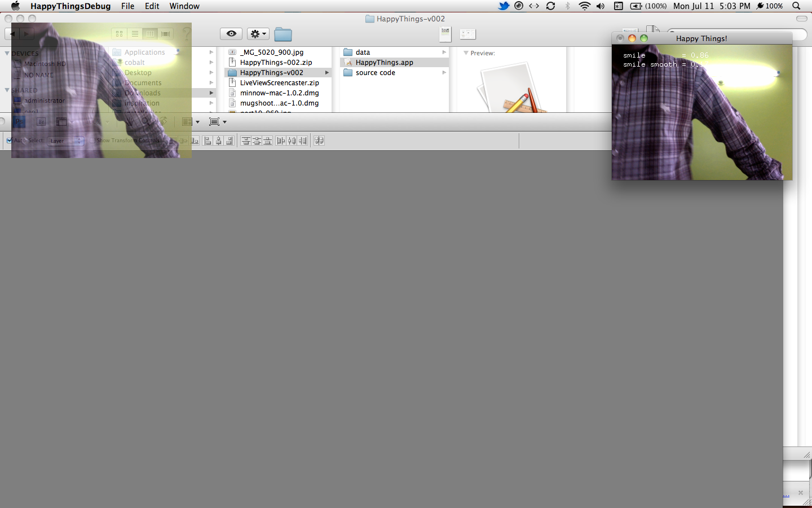Distribute right edges of layers
The width and height of the screenshot is (812, 508).
pos(303,141)
